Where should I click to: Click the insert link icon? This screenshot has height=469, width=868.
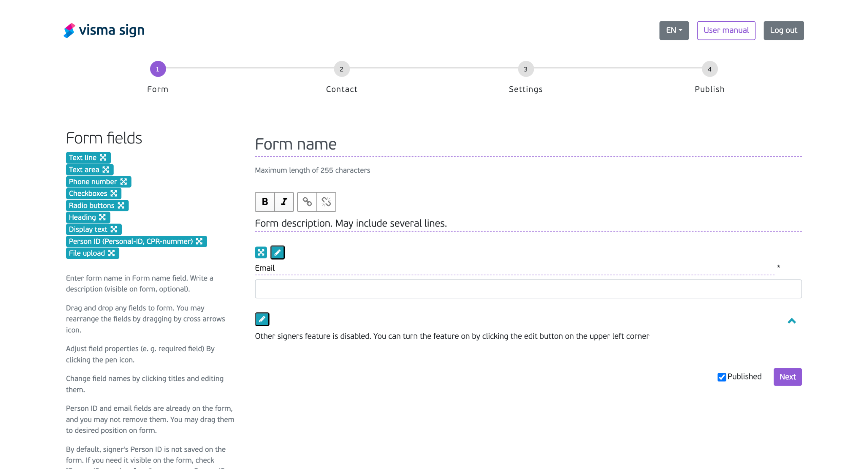click(x=307, y=202)
